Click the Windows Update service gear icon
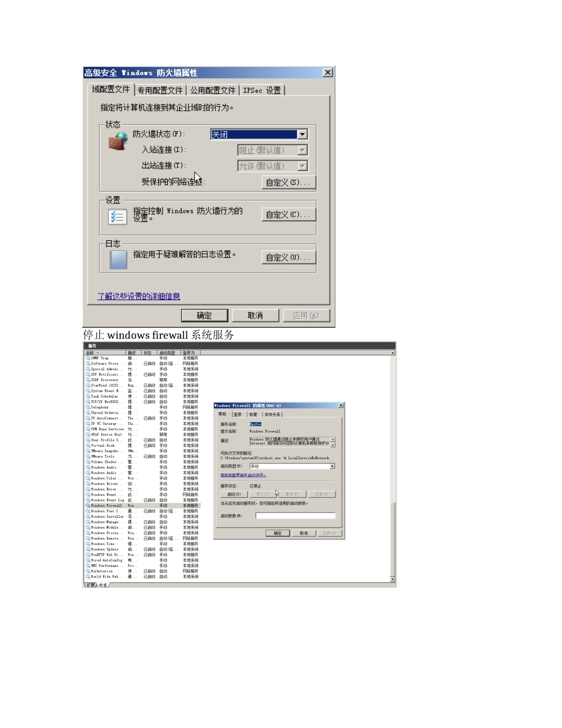The image size is (562, 728). pyautogui.click(x=88, y=549)
